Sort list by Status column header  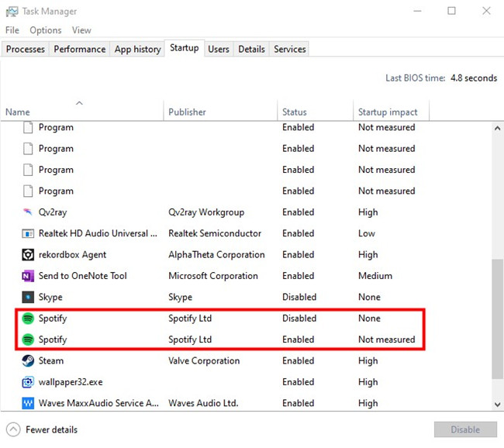(x=315, y=112)
